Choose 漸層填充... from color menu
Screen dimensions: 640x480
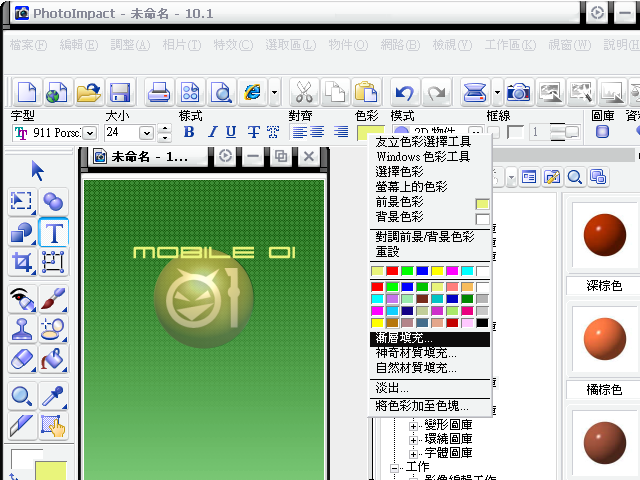tap(430, 339)
